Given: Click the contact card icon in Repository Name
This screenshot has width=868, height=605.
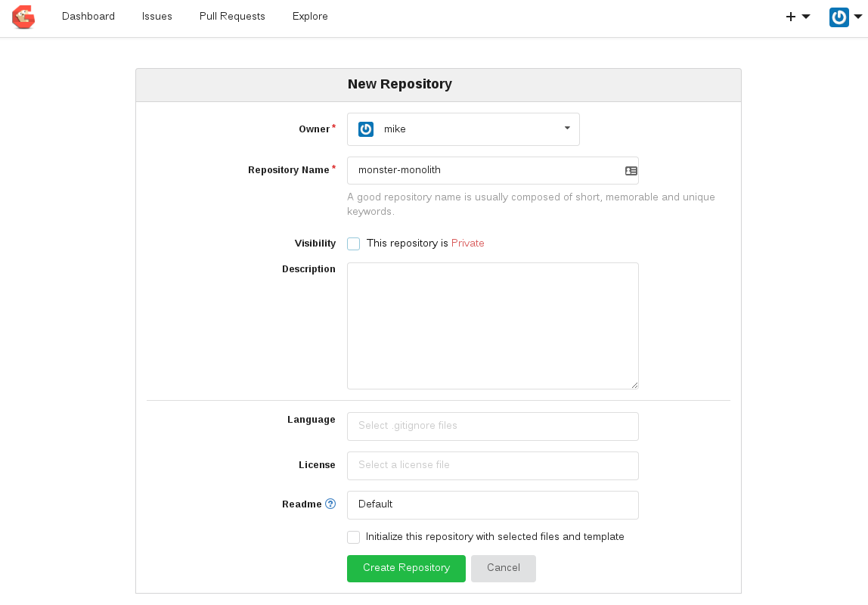Looking at the screenshot, I should (631, 171).
